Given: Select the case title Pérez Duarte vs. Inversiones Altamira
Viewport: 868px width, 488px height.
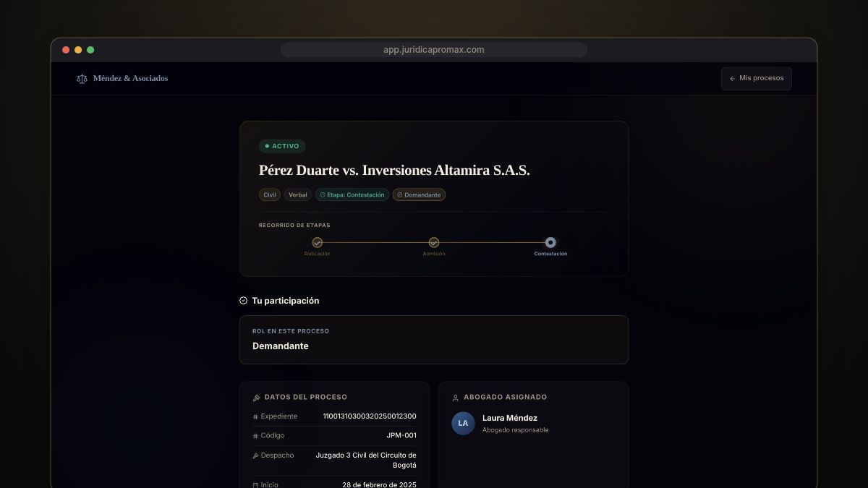Looking at the screenshot, I should pyautogui.click(x=394, y=171).
